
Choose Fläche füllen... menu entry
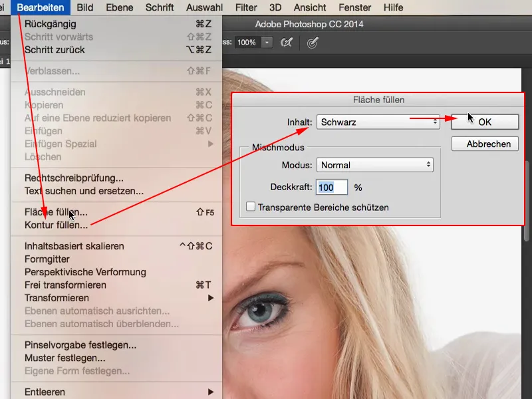point(117,212)
